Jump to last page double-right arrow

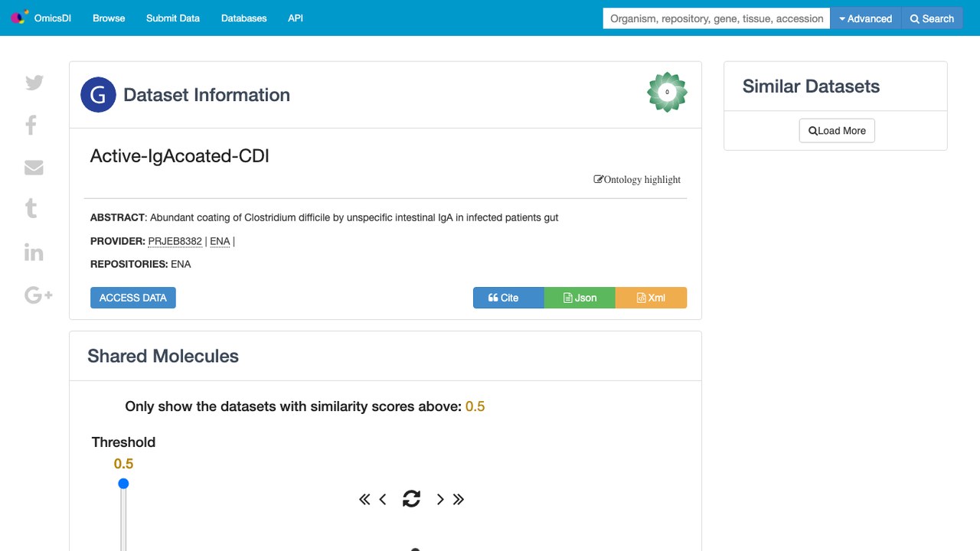point(459,500)
